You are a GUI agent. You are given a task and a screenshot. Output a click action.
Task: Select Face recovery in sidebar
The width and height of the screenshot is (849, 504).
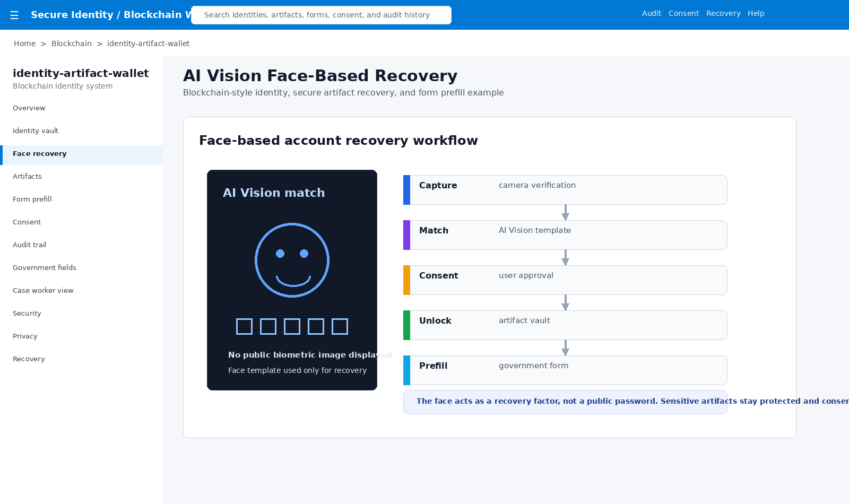(x=81, y=154)
